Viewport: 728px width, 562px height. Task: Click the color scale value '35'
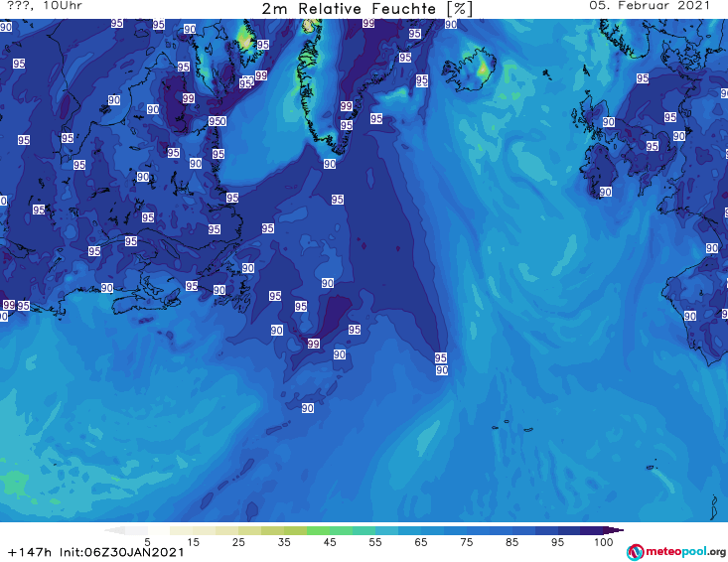[x=284, y=542]
